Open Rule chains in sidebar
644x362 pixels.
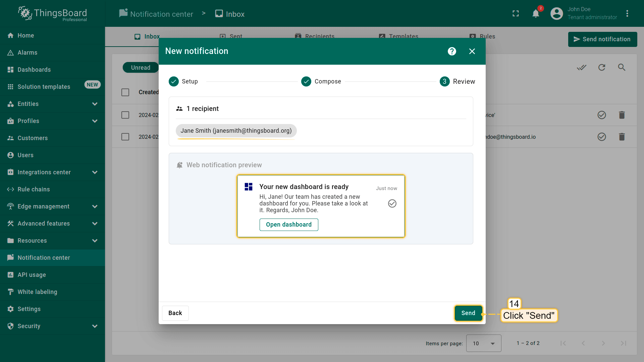point(34,189)
